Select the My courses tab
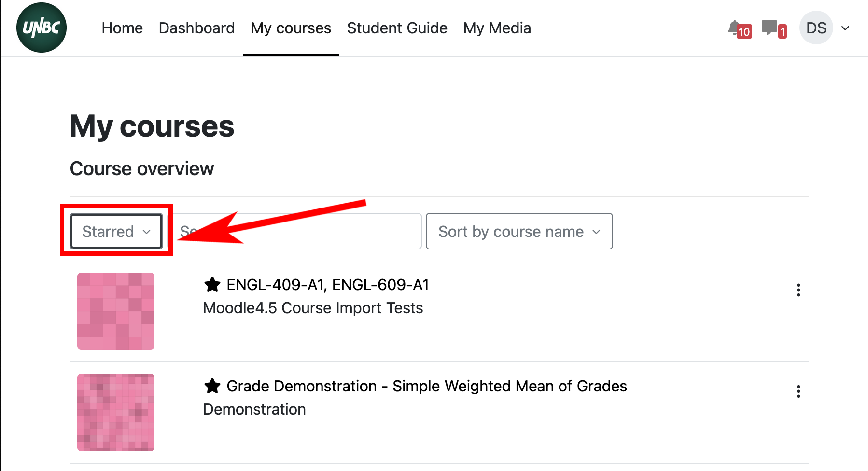This screenshot has height=471, width=868. [x=291, y=28]
